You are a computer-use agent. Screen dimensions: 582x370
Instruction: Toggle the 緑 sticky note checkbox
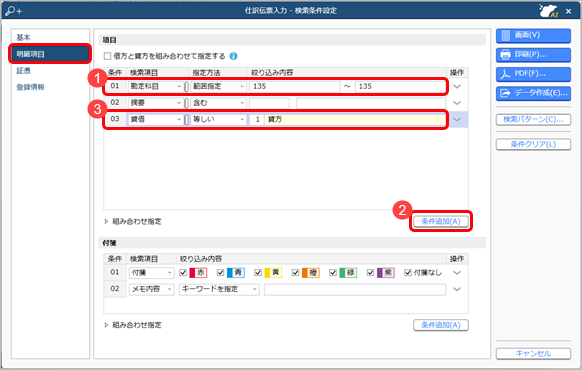point(333,273)
